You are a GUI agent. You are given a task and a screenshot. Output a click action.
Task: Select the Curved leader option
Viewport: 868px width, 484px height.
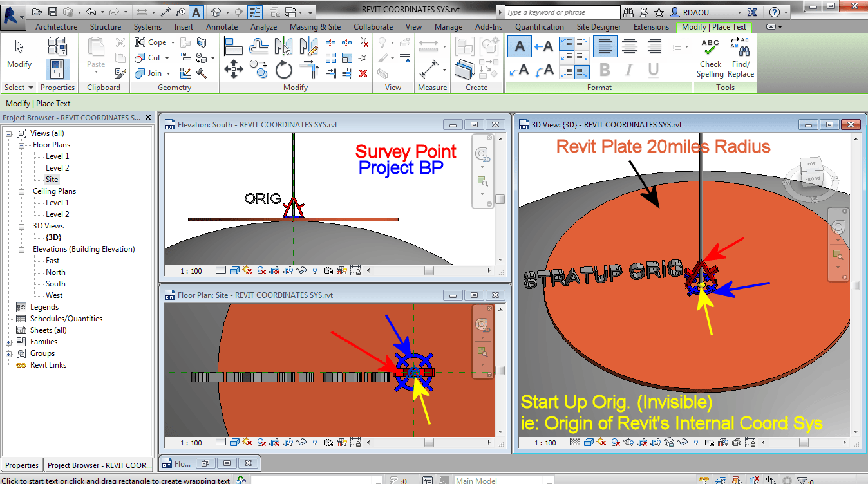point(543,70)
